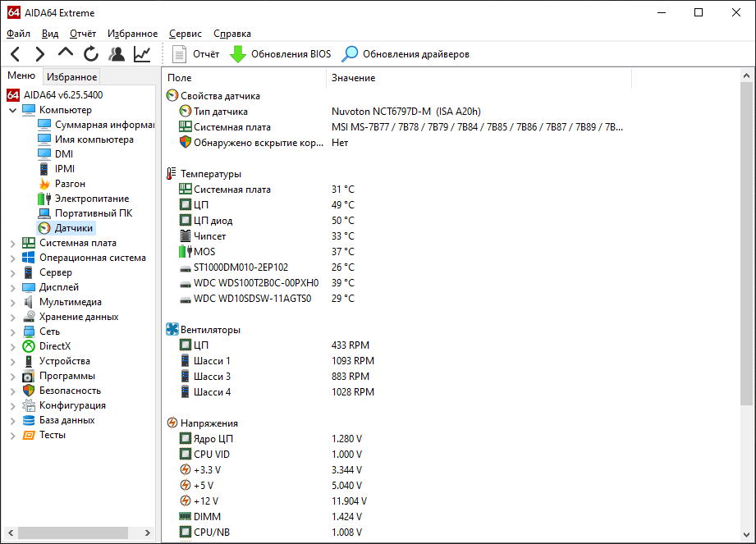
Task: Click the Тесты benchmark icon
Action: coord(29,435)
